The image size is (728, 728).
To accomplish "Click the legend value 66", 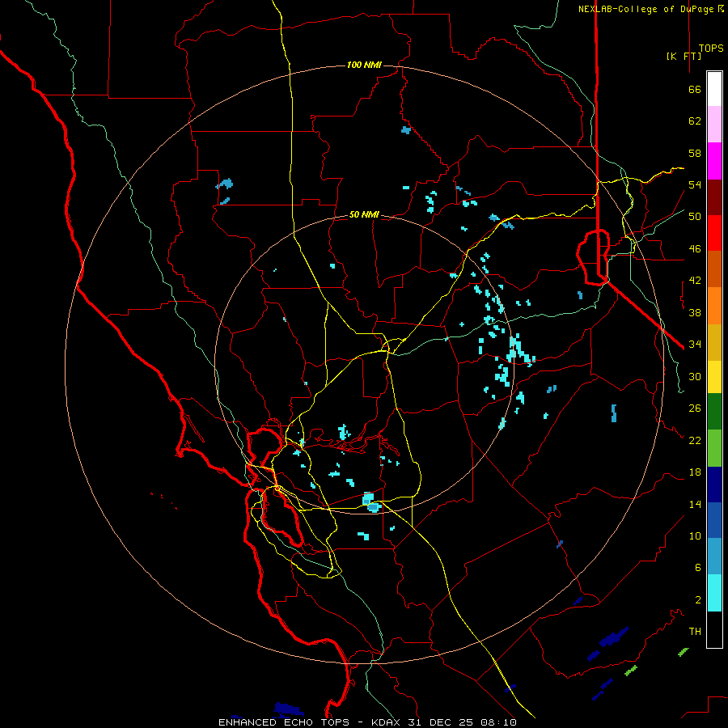I will click(x=695, y=90).
